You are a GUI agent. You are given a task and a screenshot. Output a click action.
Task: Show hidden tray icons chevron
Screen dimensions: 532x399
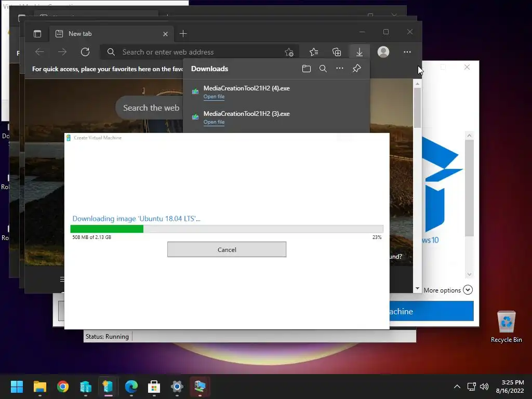click(457, 387)
